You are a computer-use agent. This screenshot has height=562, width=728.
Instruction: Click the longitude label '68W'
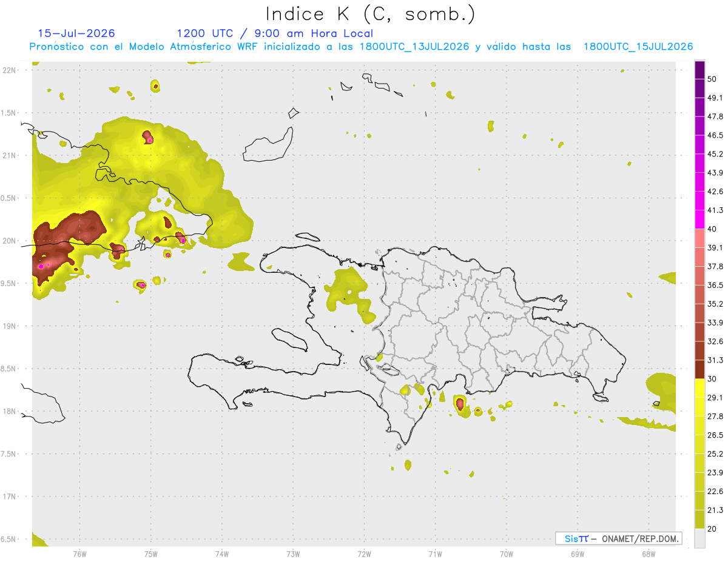649,554
